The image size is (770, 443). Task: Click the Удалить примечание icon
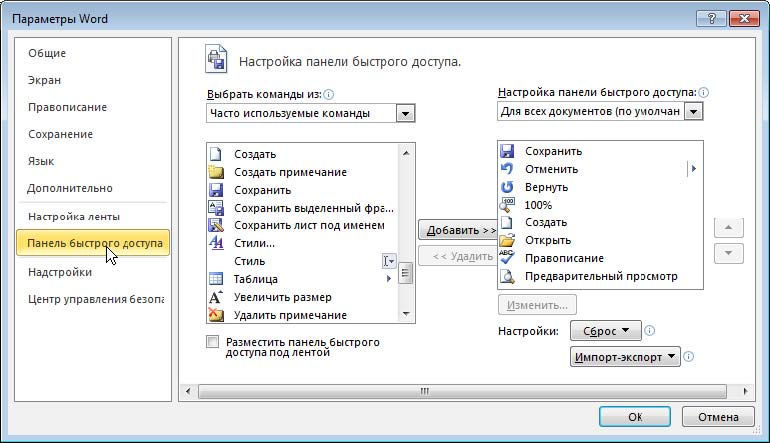[x=216, y=315]
